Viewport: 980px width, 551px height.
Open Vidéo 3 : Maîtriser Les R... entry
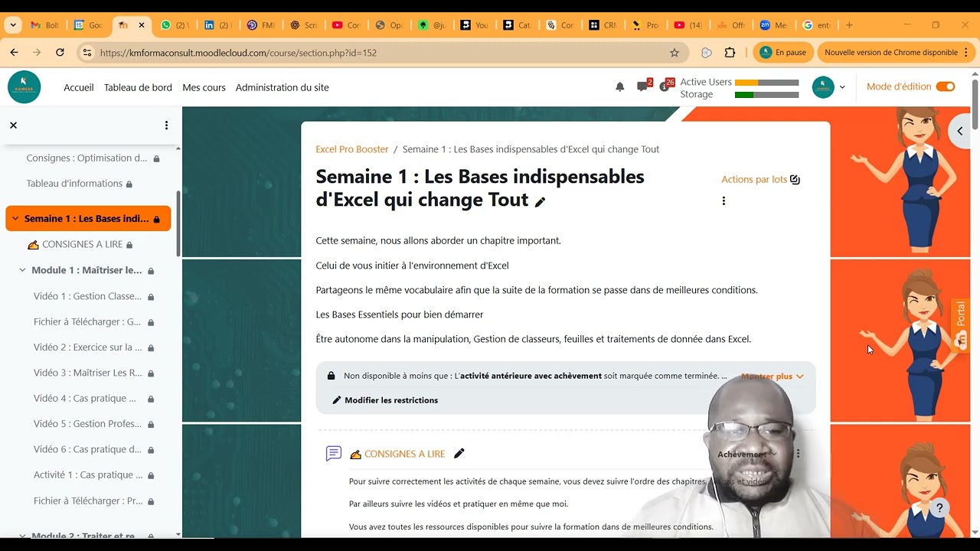[87, 373]
